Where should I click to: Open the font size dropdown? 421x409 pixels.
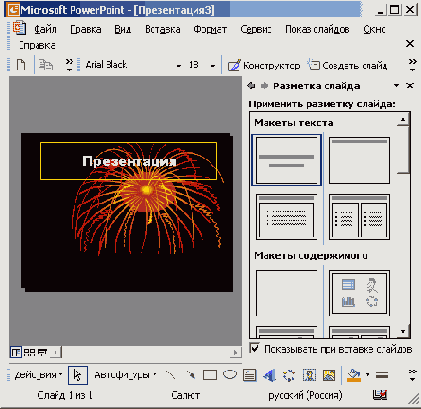pos(212,65)
